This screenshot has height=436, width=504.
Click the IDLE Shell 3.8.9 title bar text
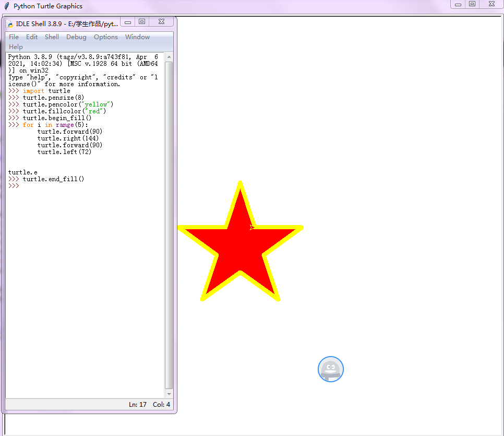pos(67,24)
